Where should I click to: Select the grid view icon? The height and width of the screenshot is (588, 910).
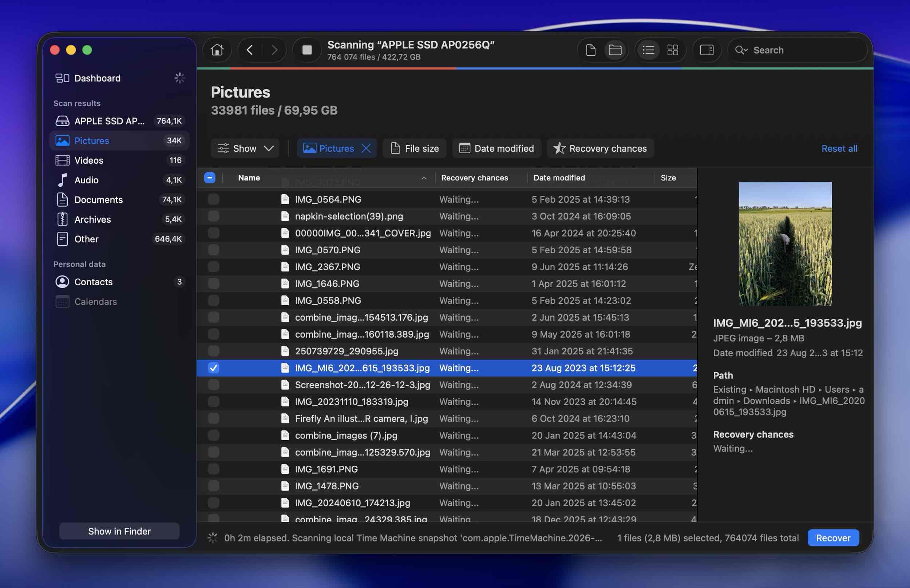pos(672,50)
